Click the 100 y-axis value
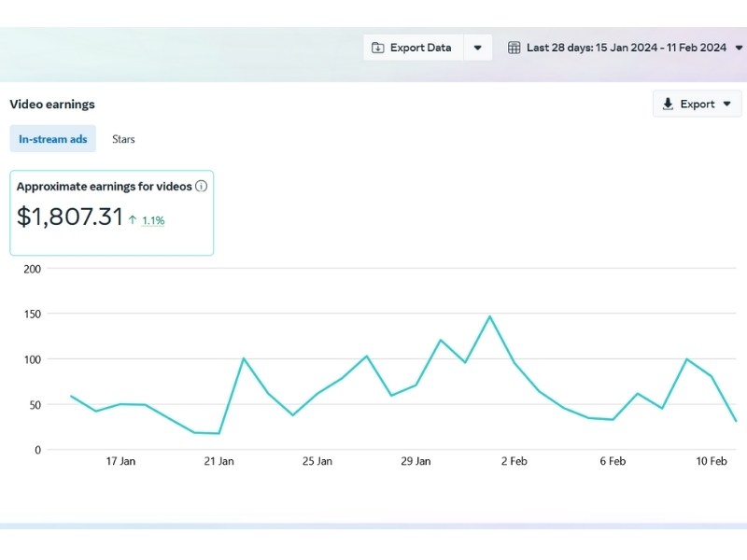The width and height of the screenshot is (747, 560). click(x=33, y=359)
